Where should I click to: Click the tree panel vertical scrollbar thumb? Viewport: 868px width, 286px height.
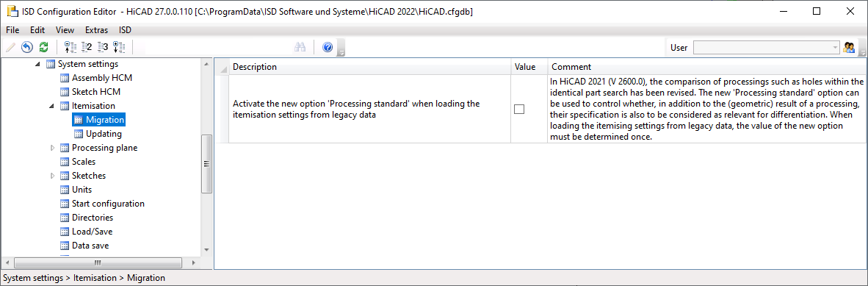(x=206, y=163)
